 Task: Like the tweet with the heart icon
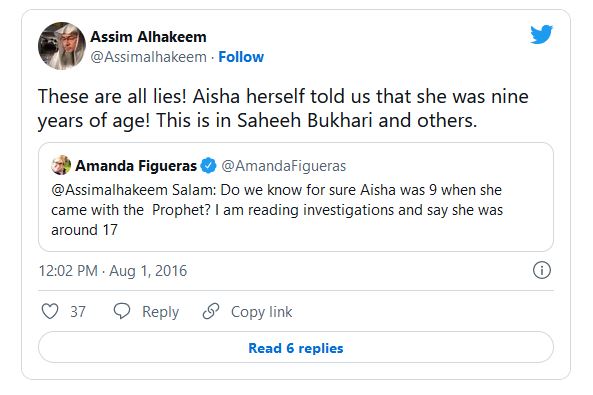[50, 311]
